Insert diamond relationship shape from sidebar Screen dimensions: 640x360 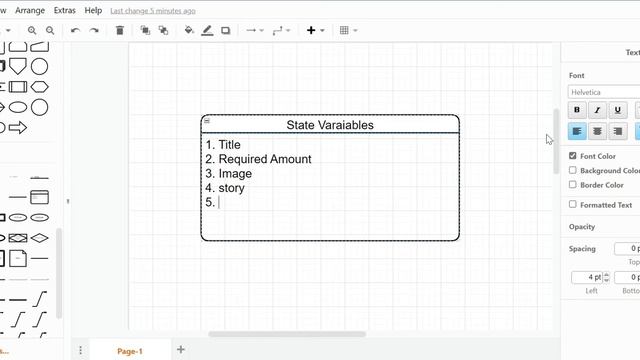(x=40, y=238)
